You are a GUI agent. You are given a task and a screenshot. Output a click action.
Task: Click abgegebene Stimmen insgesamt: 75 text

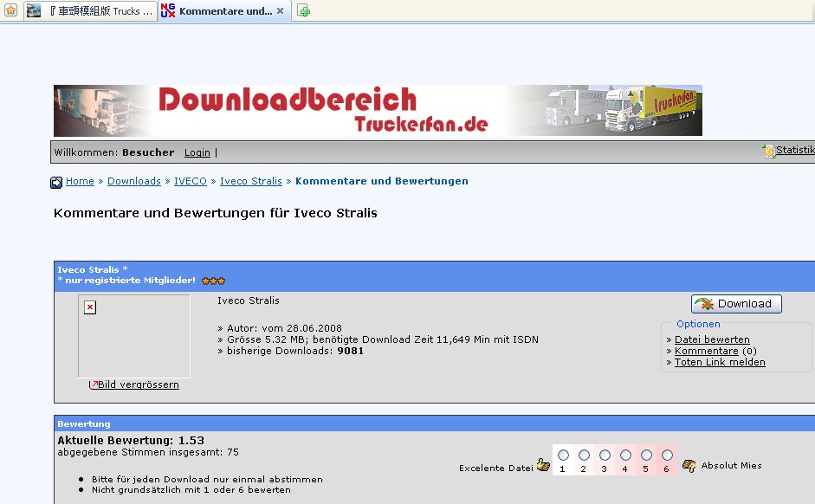148,452
